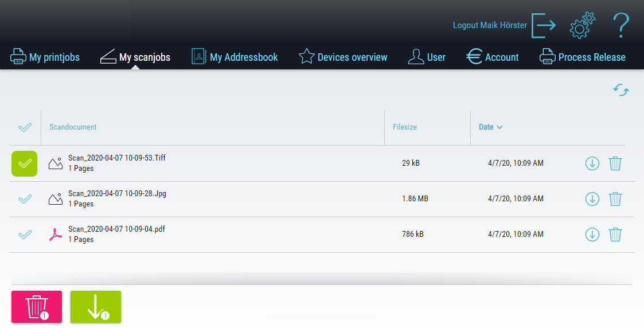
Task: Download the pdf scan file
Action: (592, 235)
